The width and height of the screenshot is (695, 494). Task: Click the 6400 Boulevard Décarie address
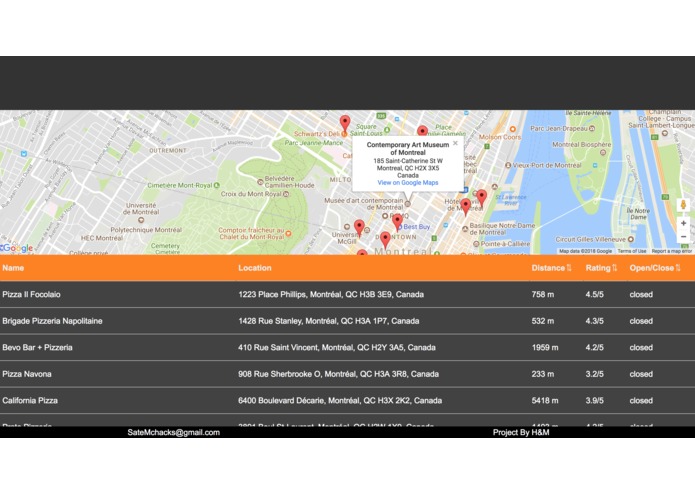click(x=340, y=401)
